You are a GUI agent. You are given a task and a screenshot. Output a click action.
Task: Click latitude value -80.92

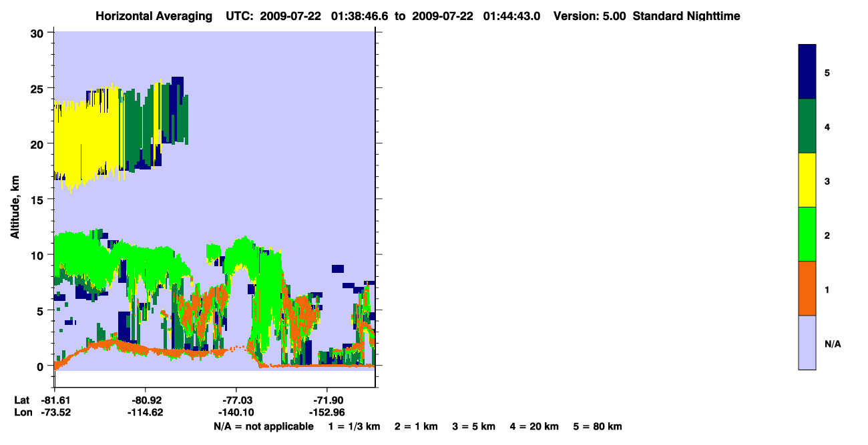(x=146, y=400)
